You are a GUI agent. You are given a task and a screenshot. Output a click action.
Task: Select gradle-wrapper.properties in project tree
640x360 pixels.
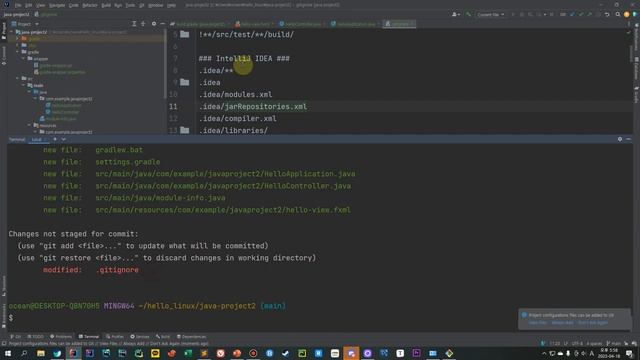tap(60, 72)
